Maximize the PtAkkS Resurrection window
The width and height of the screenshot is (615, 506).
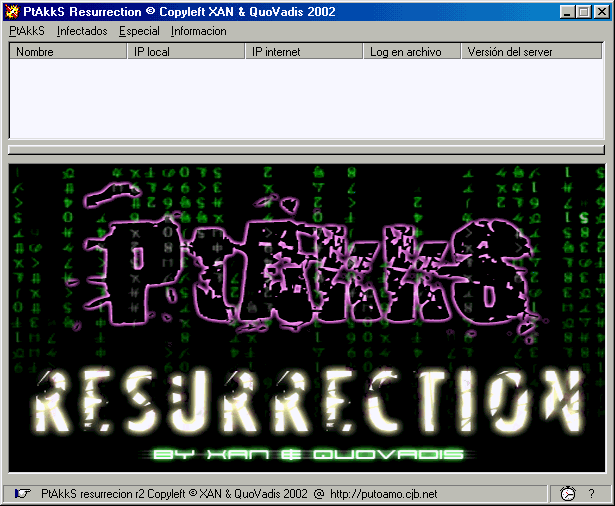pyautogui.click(x=584, y=12)
